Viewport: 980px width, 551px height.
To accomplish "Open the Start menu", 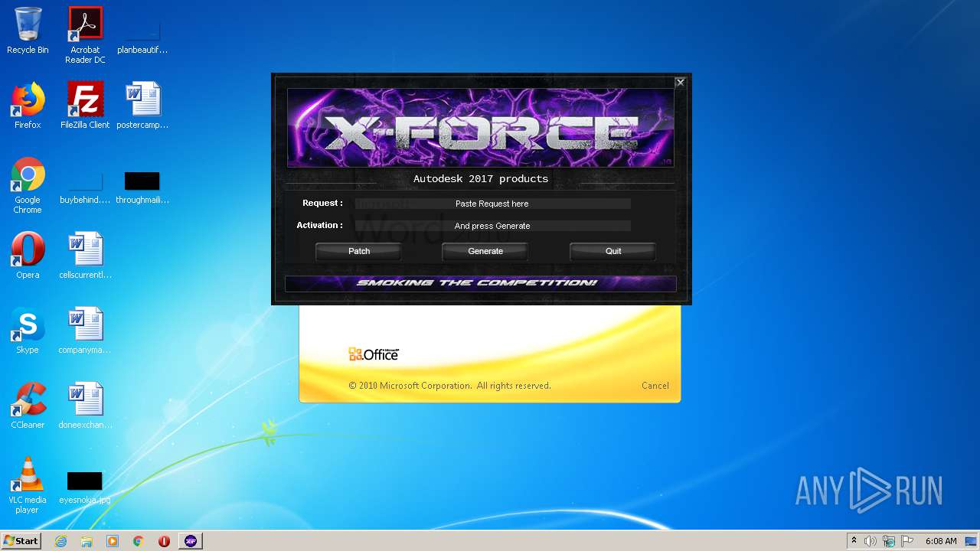I will [x=21, y=541].
